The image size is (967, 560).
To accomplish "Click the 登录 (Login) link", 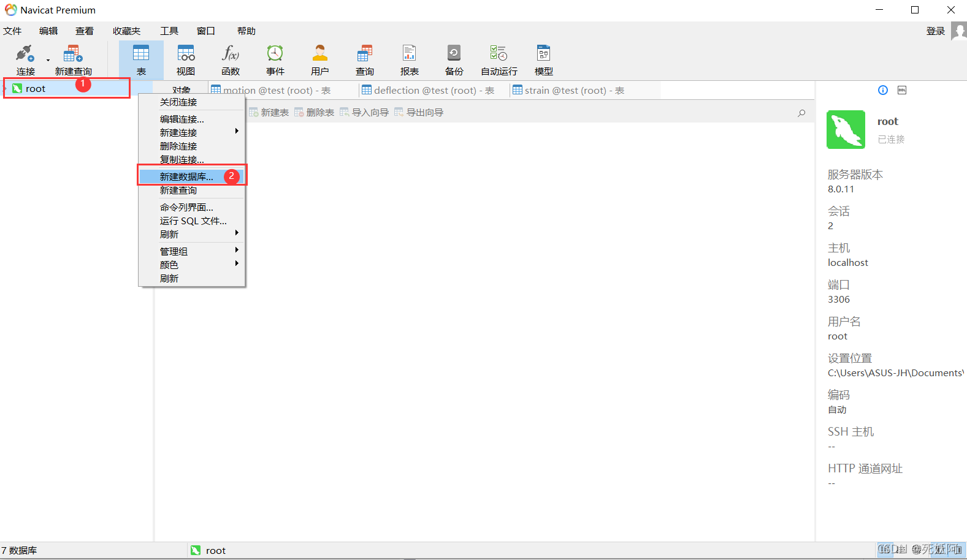I will [936, 31].
